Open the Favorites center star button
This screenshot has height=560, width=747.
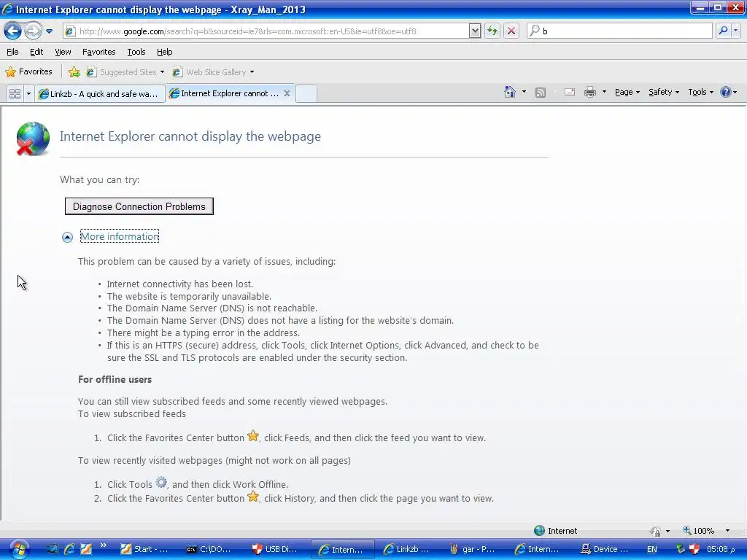click(x=28, y=72)
